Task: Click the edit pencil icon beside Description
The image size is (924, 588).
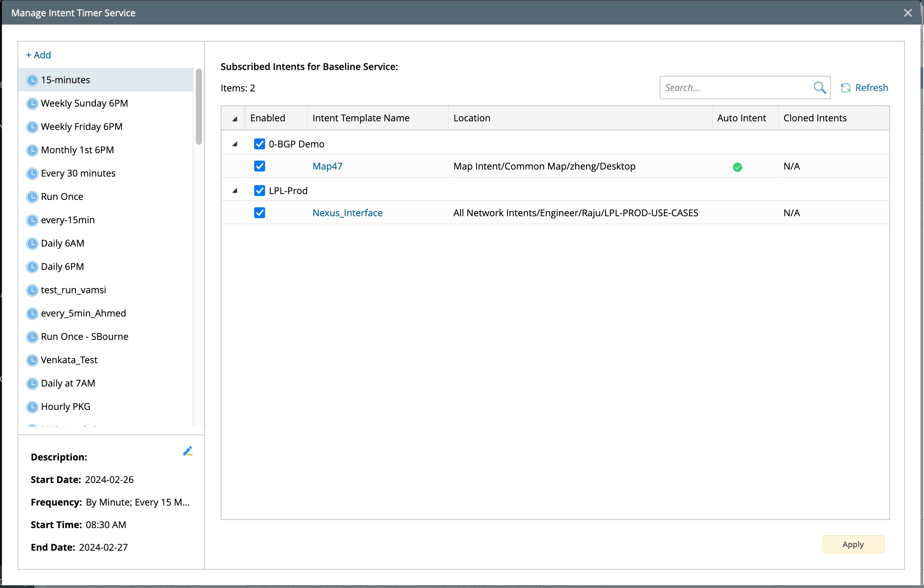Action: [x=188, y=451]
